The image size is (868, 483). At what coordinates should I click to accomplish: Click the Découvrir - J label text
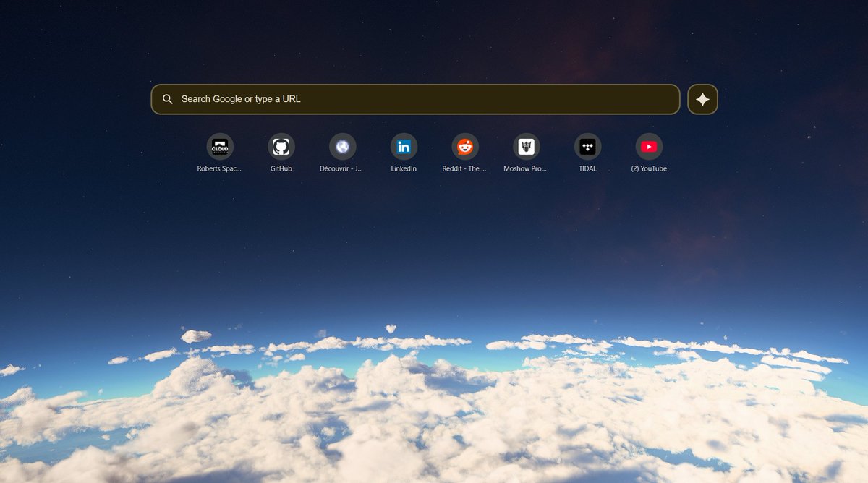342,168
